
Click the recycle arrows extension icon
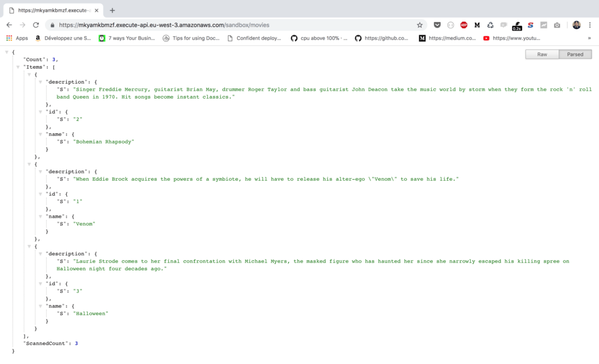click(x=490, y=25)
